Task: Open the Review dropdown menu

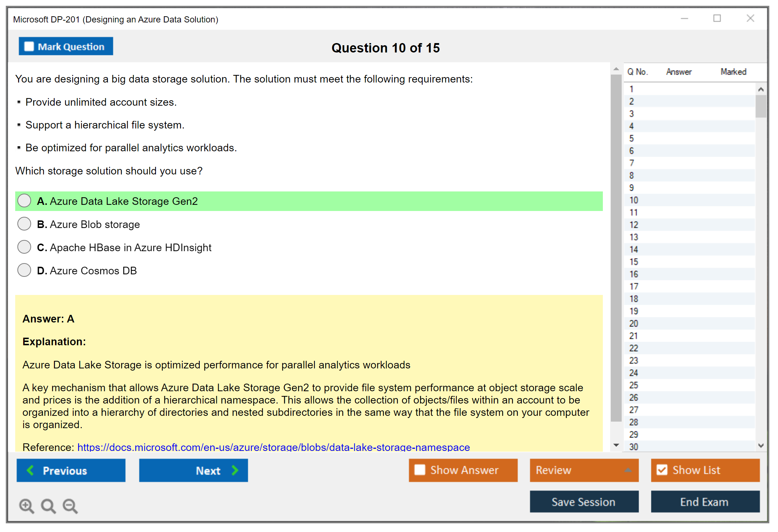Action: pyautogui.click(x=628, y=470)
